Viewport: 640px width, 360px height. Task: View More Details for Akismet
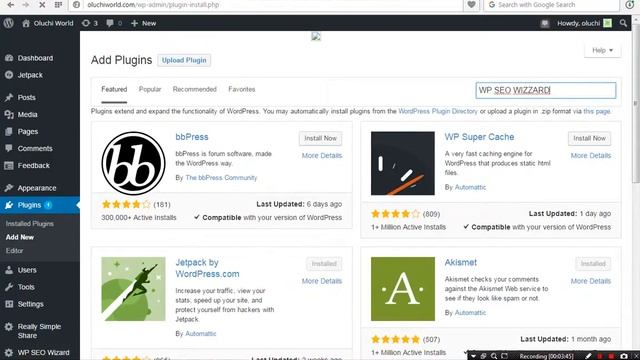[591, 281]
